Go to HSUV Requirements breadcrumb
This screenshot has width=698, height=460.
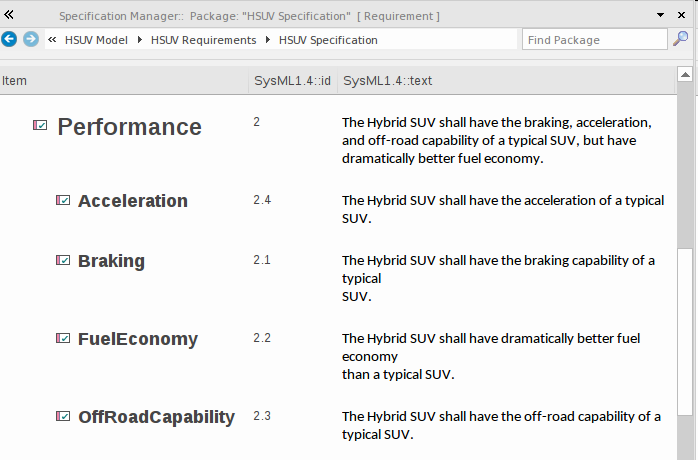203,40
